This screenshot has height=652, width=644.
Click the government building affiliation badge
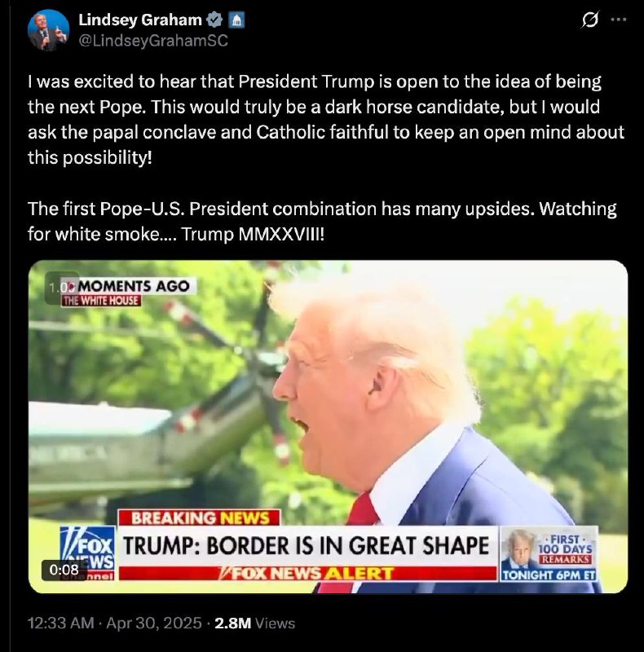236,20
